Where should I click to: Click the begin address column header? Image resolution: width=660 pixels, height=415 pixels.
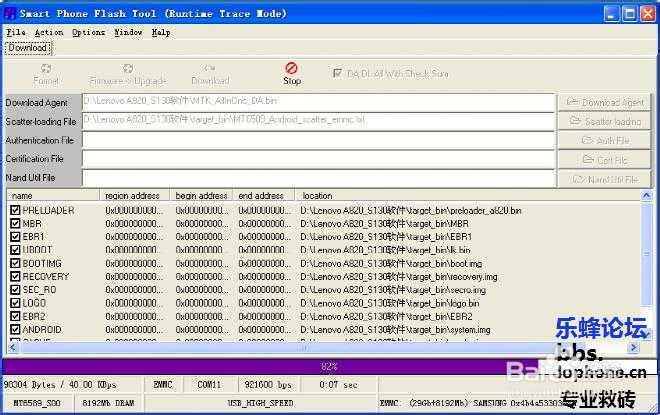pos(201,196)
